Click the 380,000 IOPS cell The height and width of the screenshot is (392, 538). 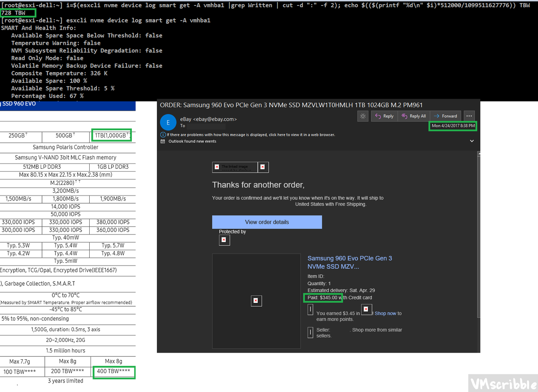point(113,222)
